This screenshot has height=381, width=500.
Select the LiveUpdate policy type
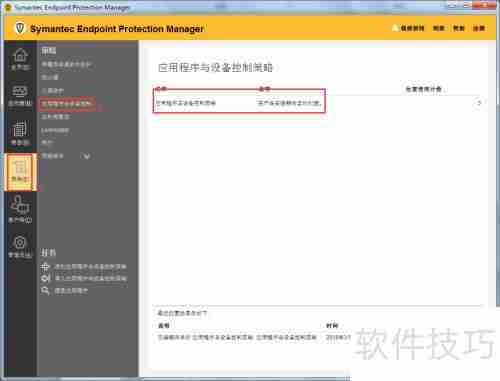pos(55,130)
